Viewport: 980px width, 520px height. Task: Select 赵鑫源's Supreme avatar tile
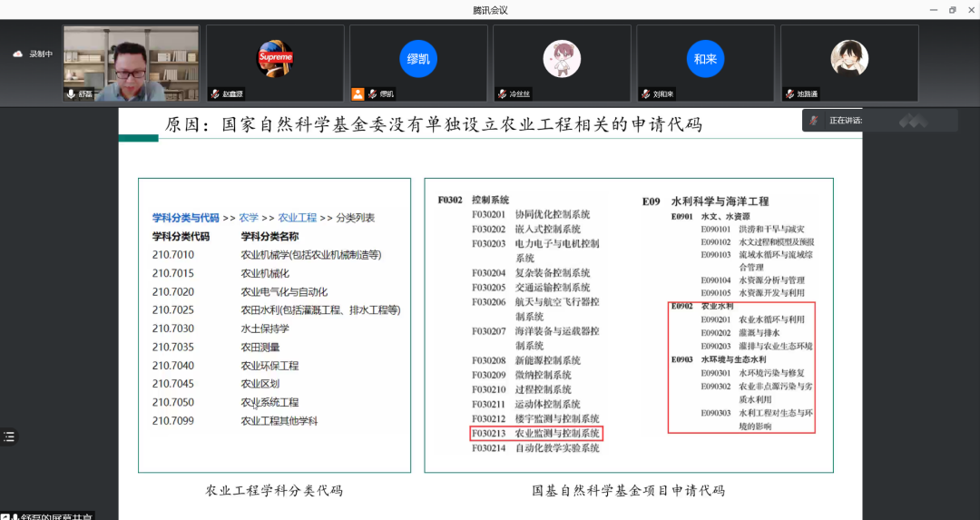[275, 58]
